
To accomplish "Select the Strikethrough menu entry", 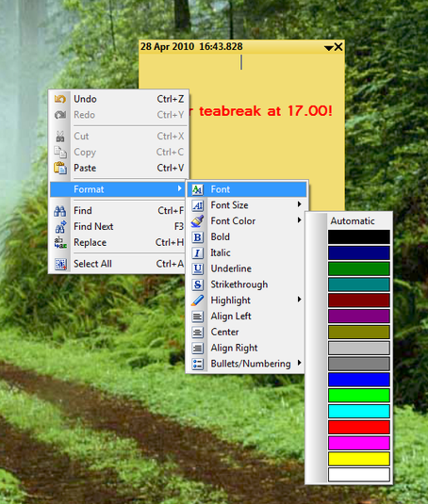I will [247, 285].
